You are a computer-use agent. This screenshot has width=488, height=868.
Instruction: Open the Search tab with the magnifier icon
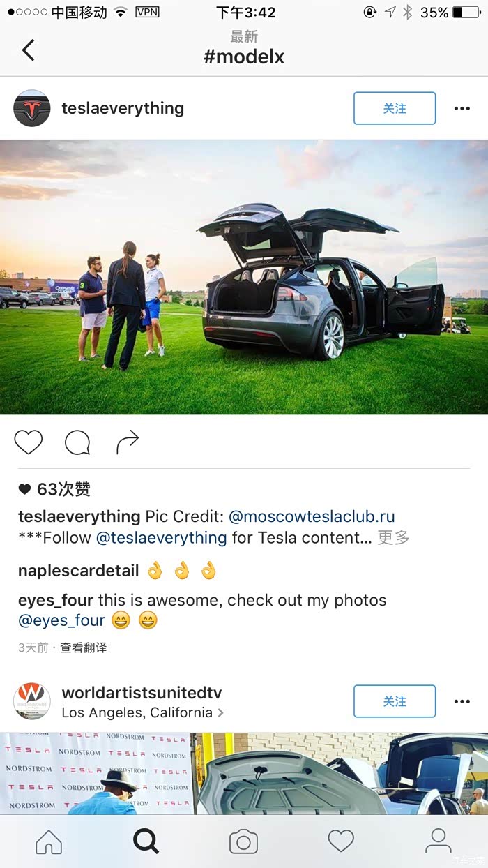click(x=146, y=841)
